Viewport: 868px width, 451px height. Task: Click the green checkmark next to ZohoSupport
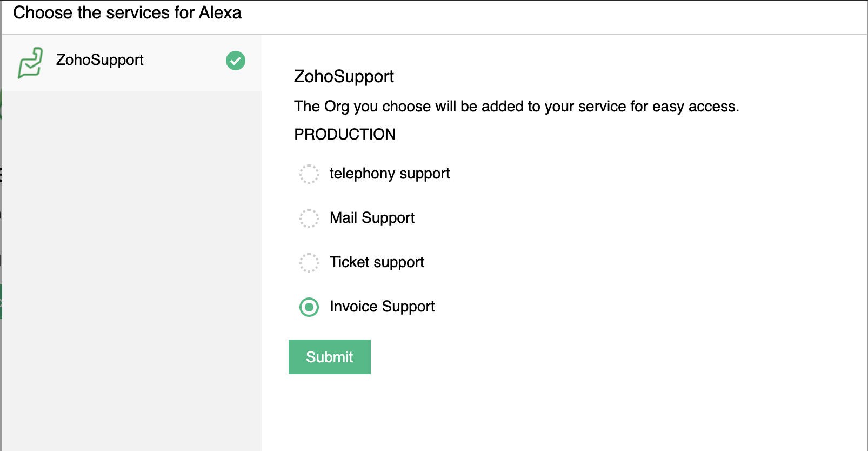coord(236,61)
